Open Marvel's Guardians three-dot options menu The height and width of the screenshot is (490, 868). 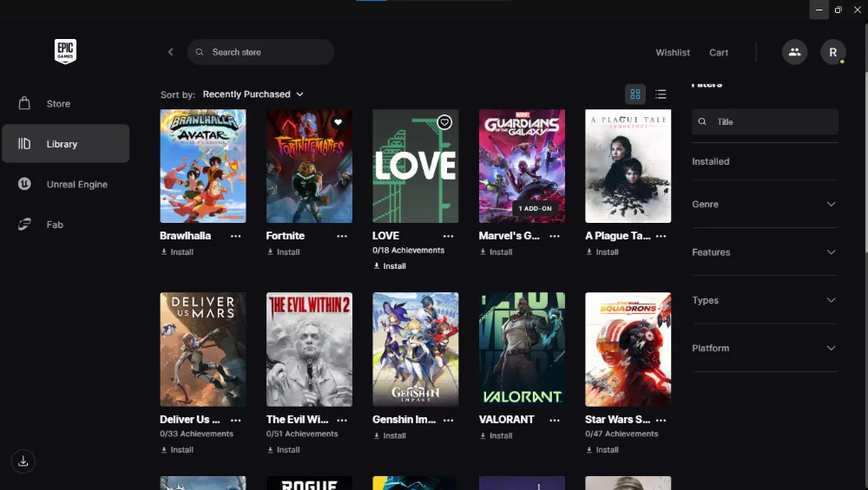point(555,236)
